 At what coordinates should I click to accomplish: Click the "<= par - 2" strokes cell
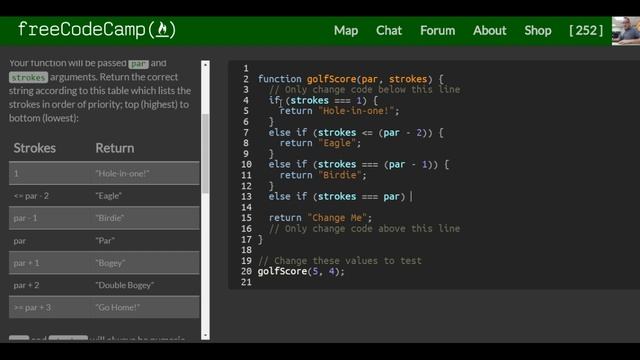[31, 196]
